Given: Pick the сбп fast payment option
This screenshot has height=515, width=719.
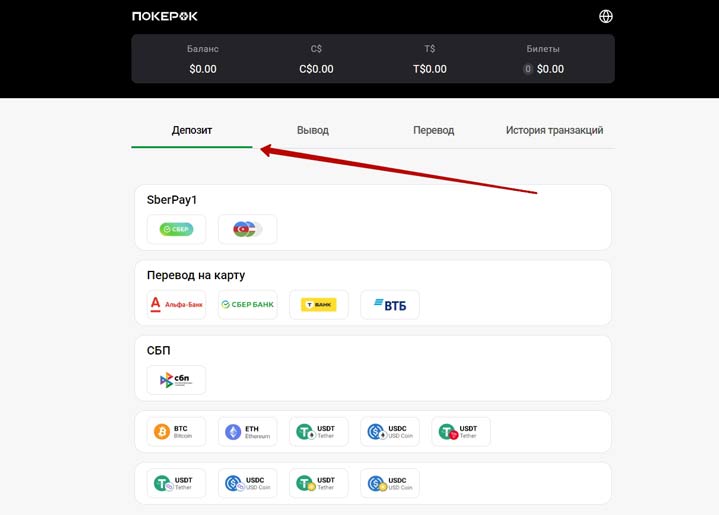Looking at the screenshot, I should tap(177, 380).
